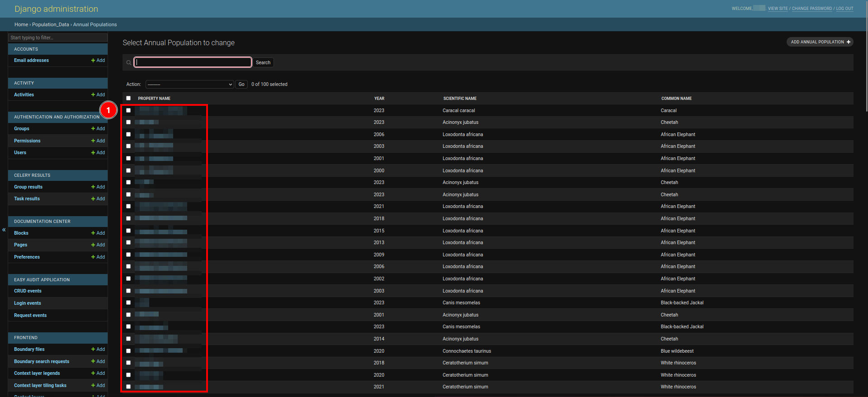This screenshot has height=397, width=868.
Task: Click Add Annual Population button
Action: (820, 42)
